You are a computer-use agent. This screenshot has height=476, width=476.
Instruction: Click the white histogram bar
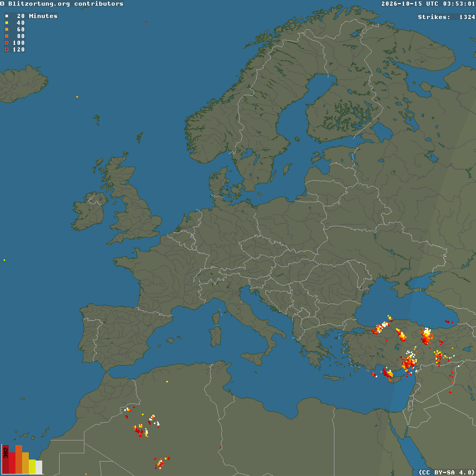(39, 467)
